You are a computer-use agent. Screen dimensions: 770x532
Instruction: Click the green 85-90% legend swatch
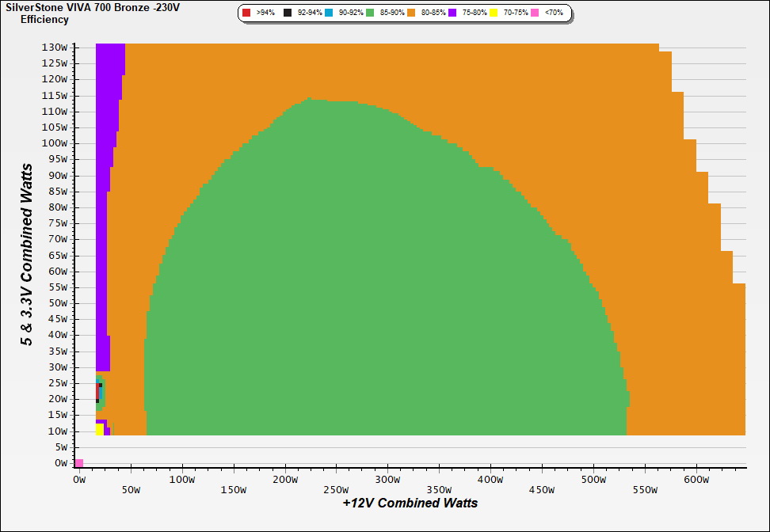click(x=370, y=13)
